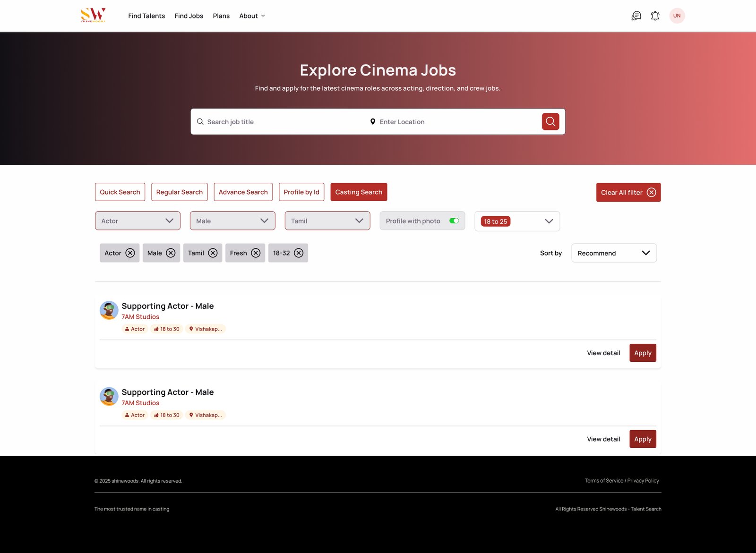Focus the Search job title field
Viewport: 756px width, 553px height.
(x=281, y=122)
